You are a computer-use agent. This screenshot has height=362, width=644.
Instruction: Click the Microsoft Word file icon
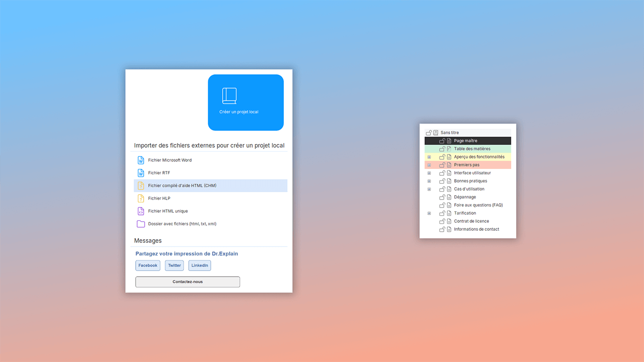[141, 160]
